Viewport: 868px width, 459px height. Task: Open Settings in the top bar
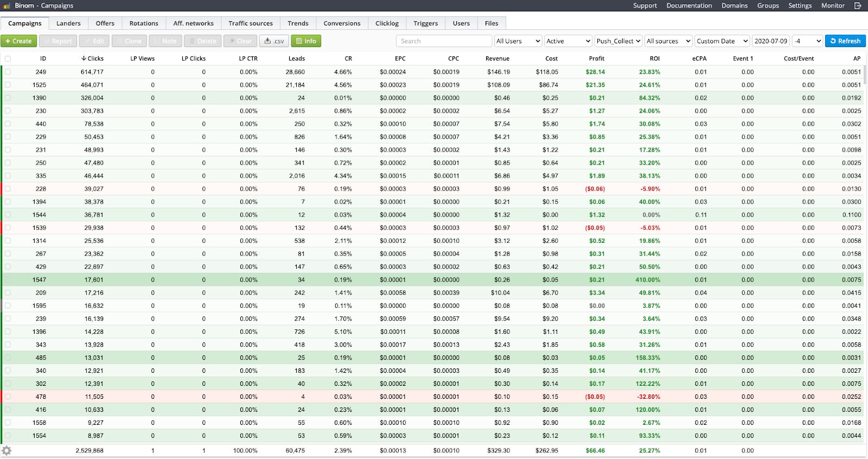point(800,5)
